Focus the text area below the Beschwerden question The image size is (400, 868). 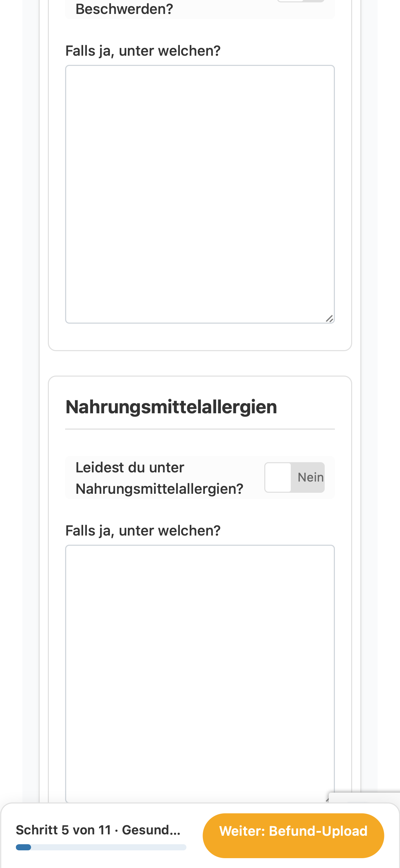point(200,194)
